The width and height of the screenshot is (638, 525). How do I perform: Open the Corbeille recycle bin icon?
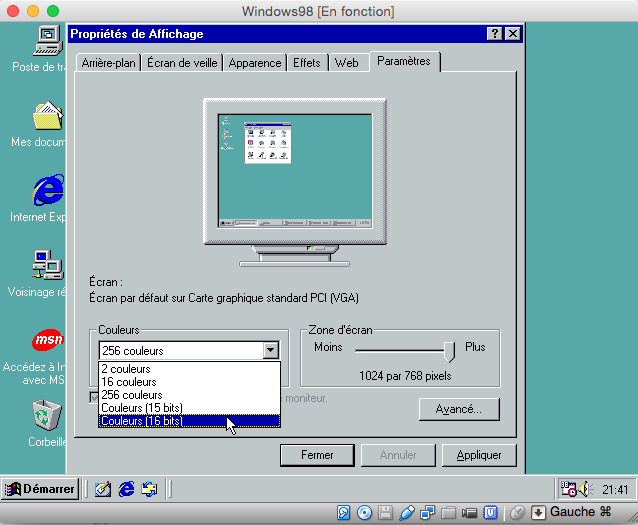(47, 415)
